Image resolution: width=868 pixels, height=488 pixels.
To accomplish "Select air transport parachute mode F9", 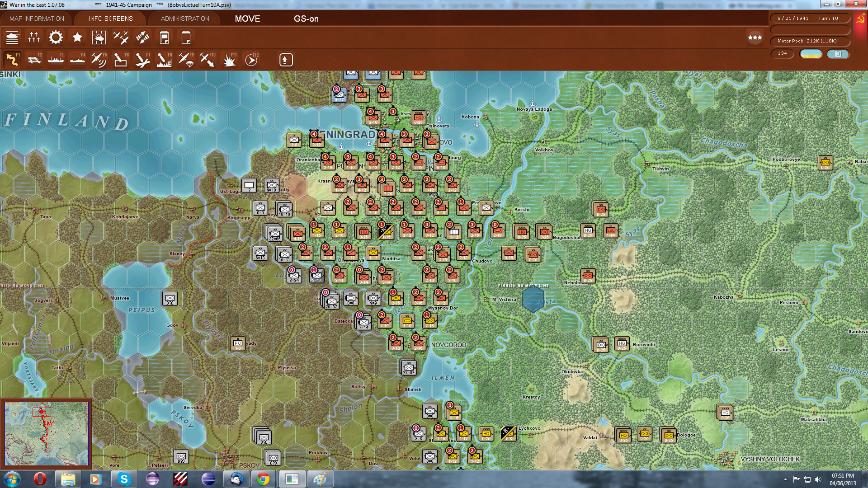I will tap(186, 60).
